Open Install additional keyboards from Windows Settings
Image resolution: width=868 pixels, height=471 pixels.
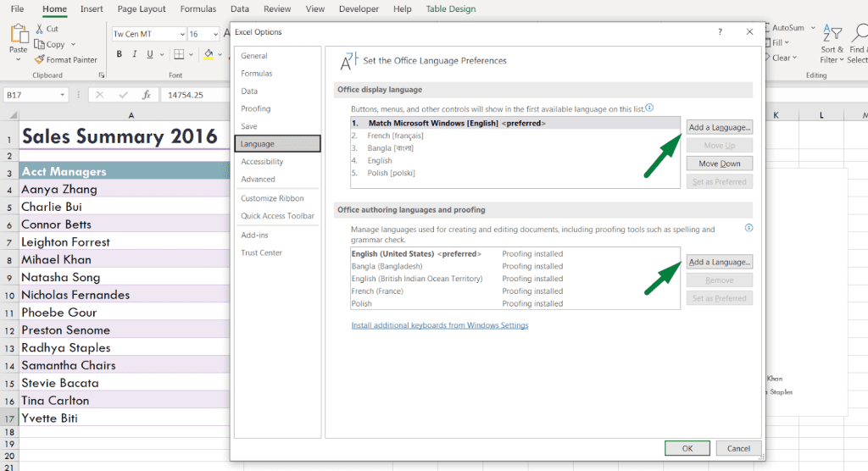[x=439, y=325]
